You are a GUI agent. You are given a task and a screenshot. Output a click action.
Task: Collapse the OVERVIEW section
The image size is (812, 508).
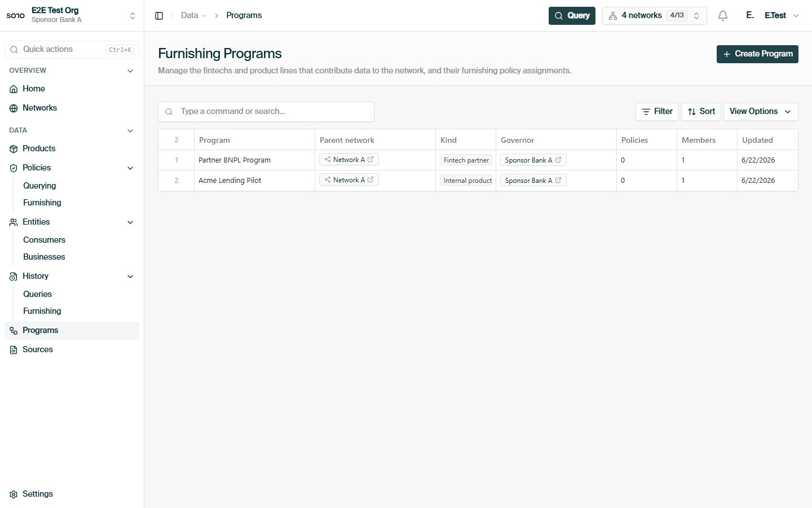130,71
